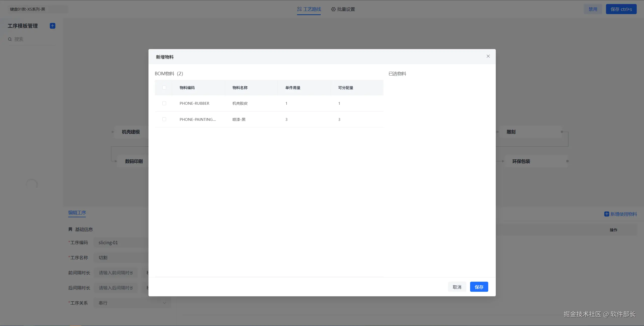
Task: Click the plus icon beside 工序模板管理
Action: coord(53,26)
